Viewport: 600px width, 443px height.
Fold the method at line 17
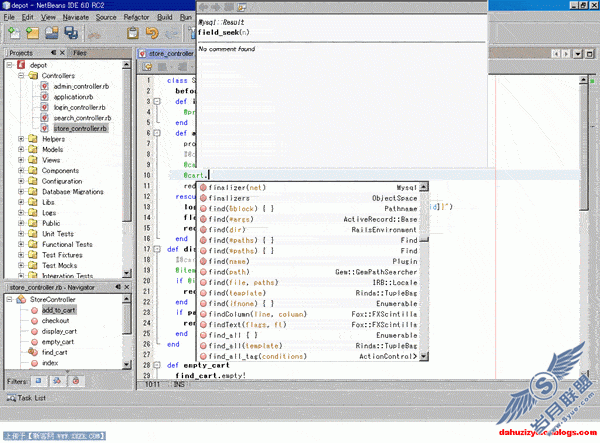(157, 249)
